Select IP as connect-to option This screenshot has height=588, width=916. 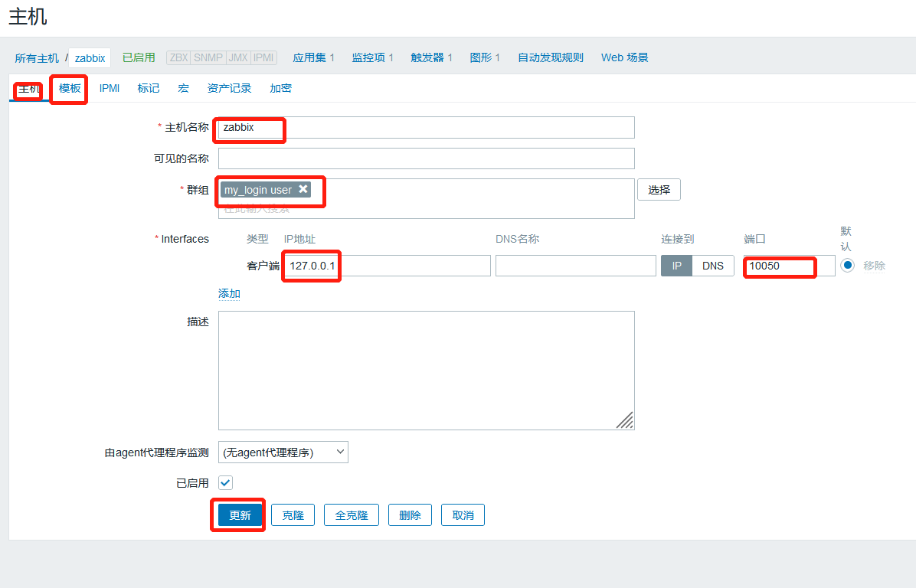pos(676,266)
